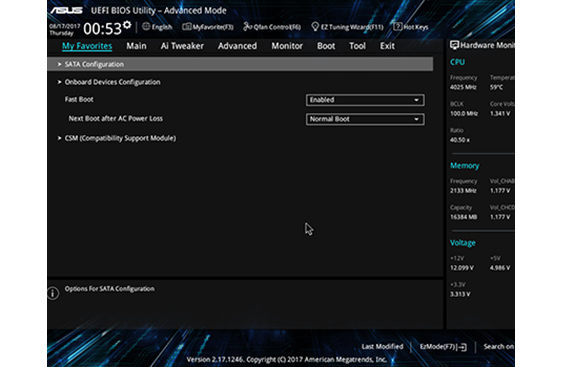
Task: Click the BCLK value 100.0 MHz
Action: point(464,114)
